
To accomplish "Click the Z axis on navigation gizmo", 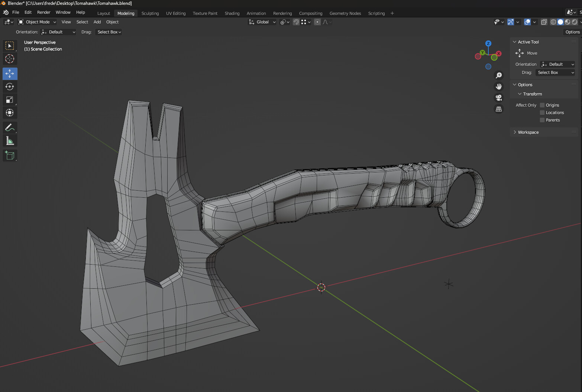I will (x=488, y=43).
